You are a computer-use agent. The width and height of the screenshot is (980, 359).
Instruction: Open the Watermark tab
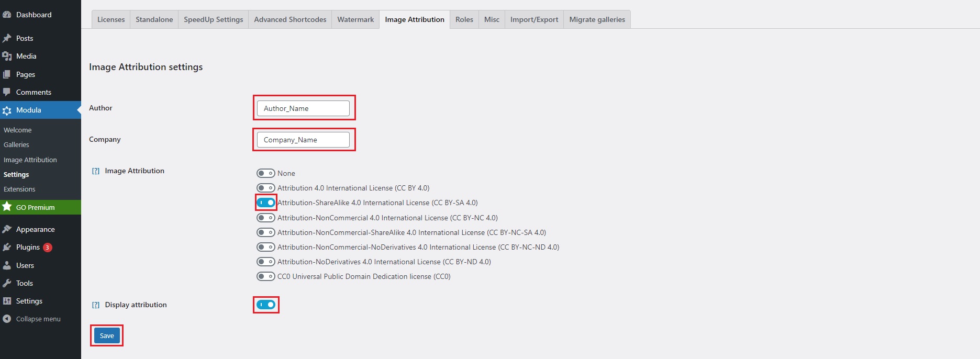coord(355,19)
